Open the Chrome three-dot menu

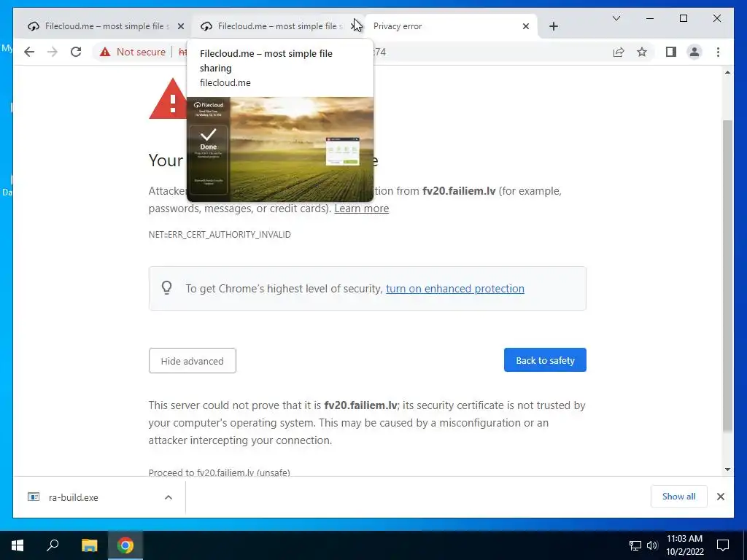point(718,52)
